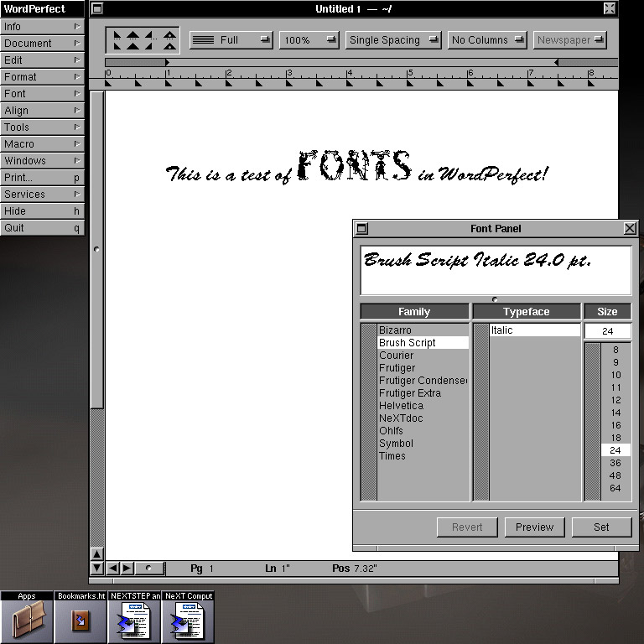Open the Format menu
Viewport: 644px width, 644px height.
pos(42,77)
